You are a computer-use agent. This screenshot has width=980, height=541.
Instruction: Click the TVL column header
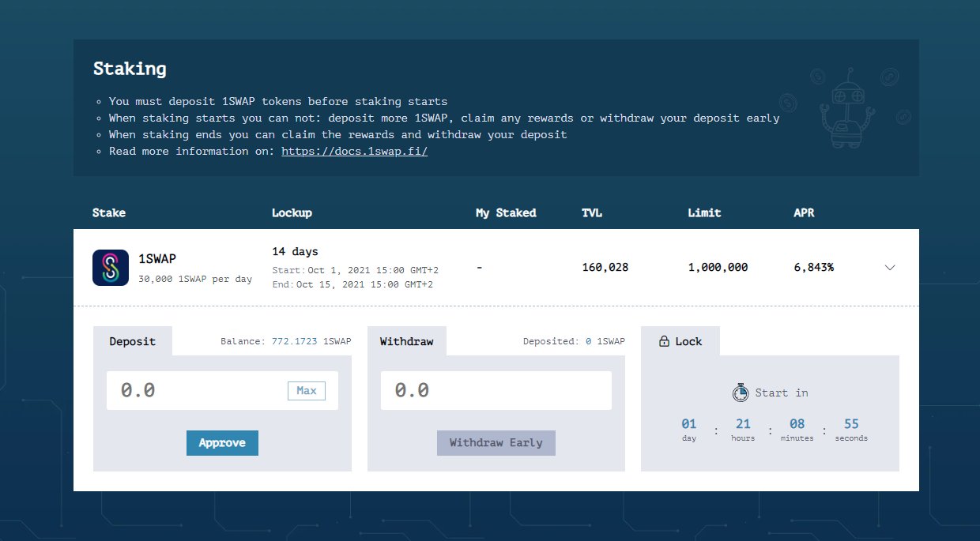(591, 212)
